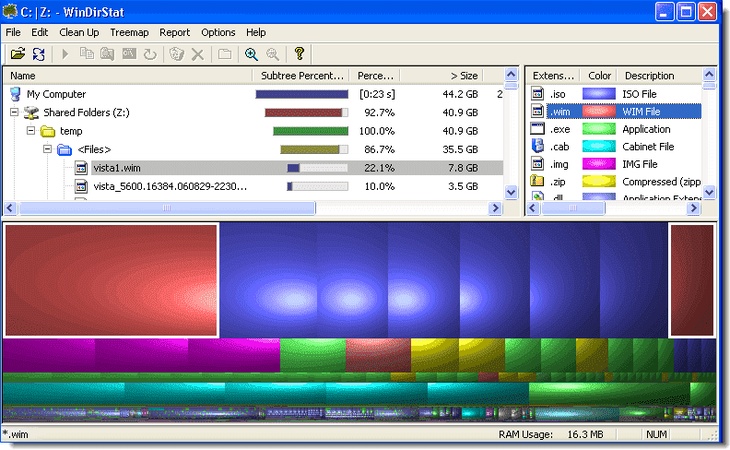Click the .img magenta color swatch
This screenshot has width=730, height=450.
pos(599,164)
